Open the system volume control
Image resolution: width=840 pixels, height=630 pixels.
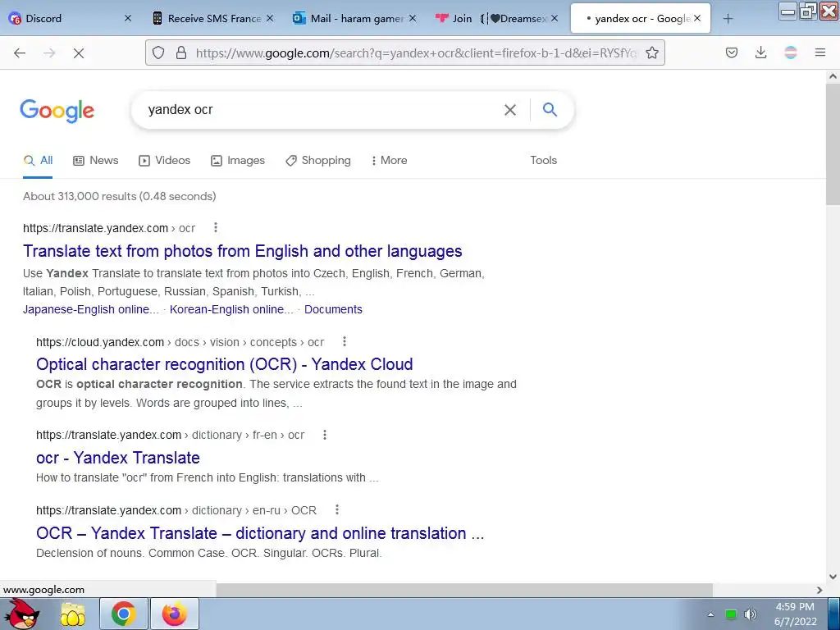[x=751, y=614]
